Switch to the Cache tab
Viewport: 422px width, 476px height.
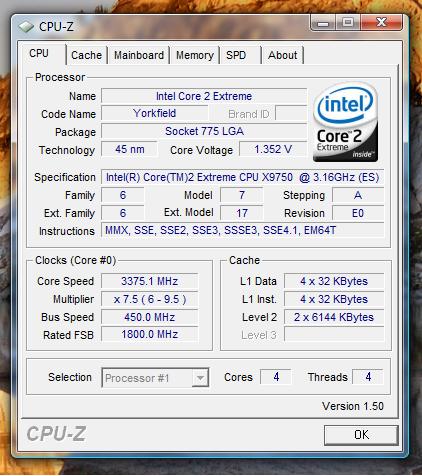coord(87,55)
